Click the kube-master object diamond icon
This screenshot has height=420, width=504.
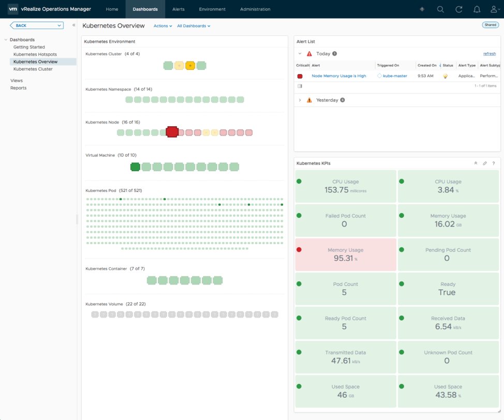380,76
